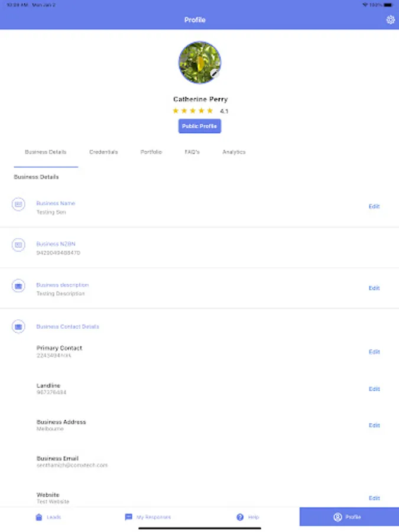Open My Responses chat icon
Viewport: 399px width, 532px height.
pos(129,517)
